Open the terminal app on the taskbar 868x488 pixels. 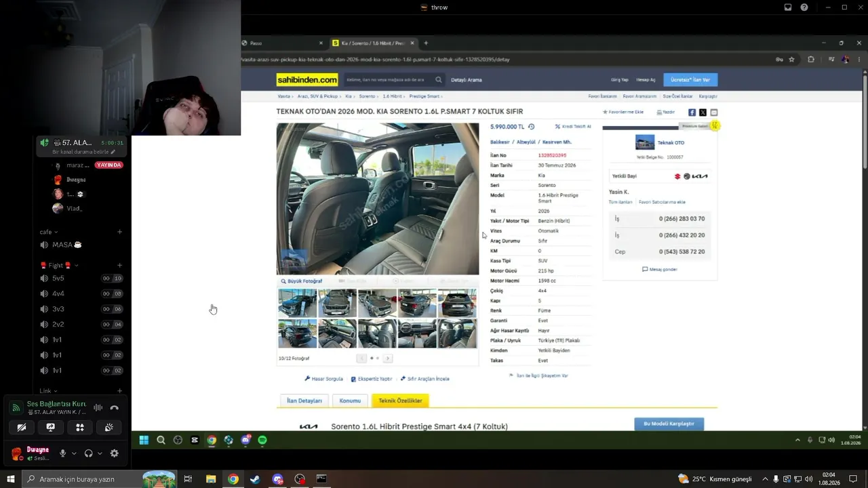pyautogui.click(x=321, y=479)
